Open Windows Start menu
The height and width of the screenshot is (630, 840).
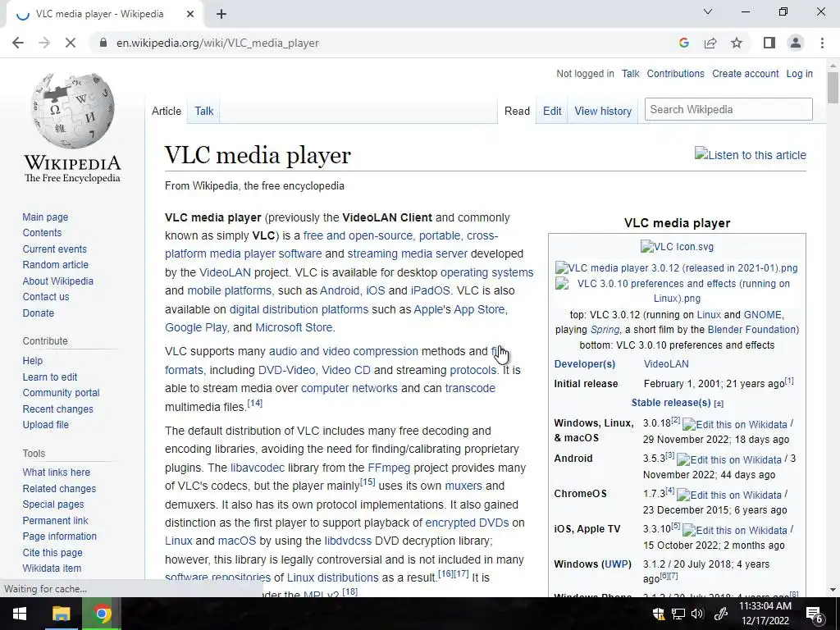20,614
